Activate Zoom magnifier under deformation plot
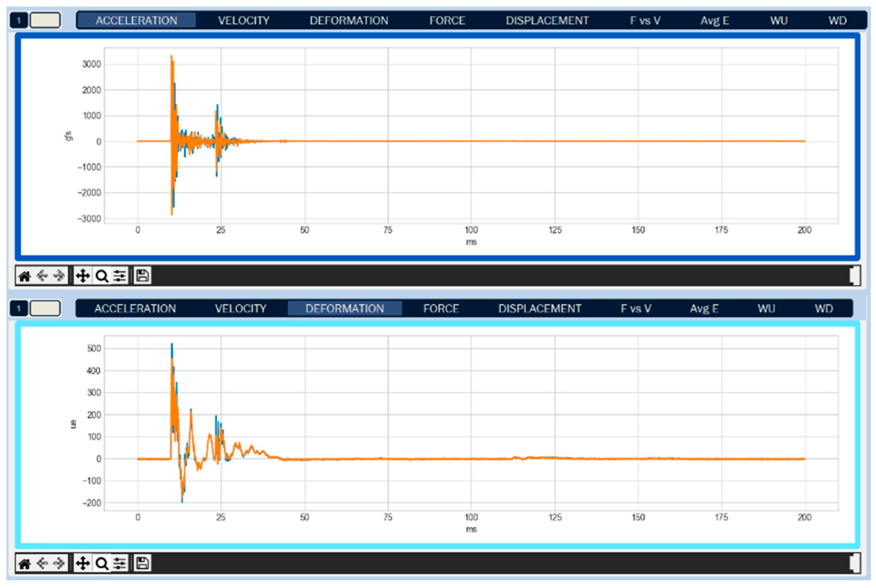876x588 pixels. click(x=102, y=563)
